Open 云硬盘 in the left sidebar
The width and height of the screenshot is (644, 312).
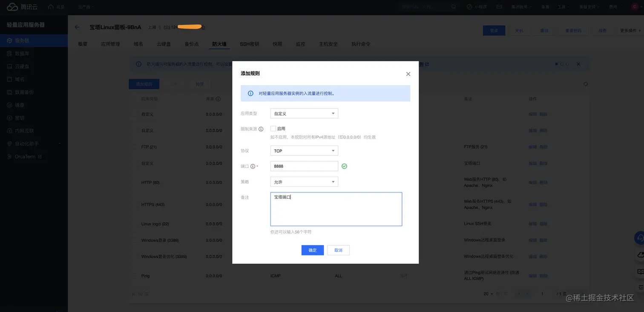(x=34, y=66)
